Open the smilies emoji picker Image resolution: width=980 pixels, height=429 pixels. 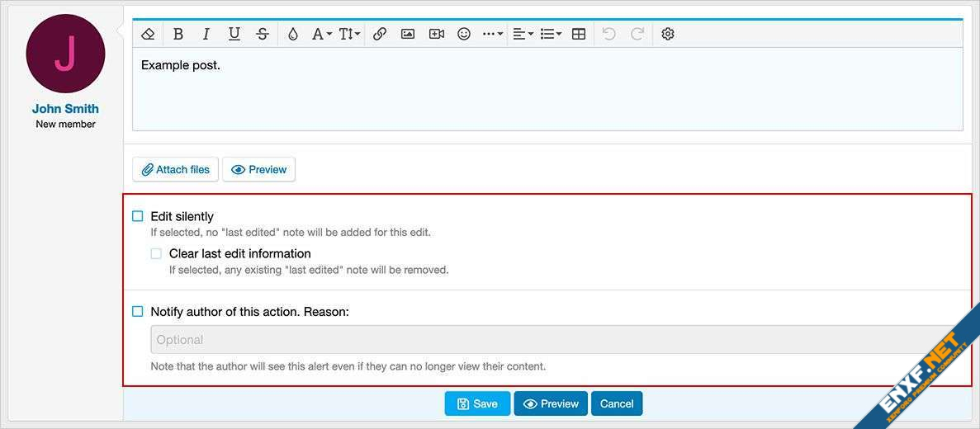[x=464, y=34]
